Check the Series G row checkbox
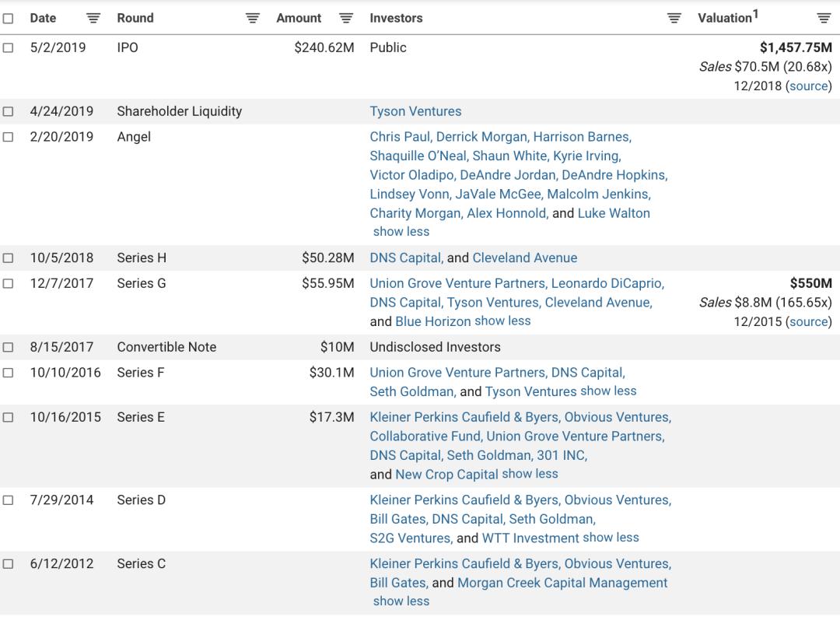Screen dimensions: 840x617 point(8,283)
